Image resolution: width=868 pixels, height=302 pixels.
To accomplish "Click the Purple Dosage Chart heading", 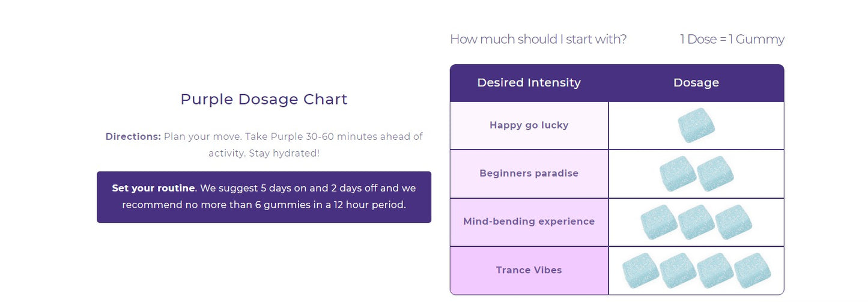I will click(x=264, y=99).
